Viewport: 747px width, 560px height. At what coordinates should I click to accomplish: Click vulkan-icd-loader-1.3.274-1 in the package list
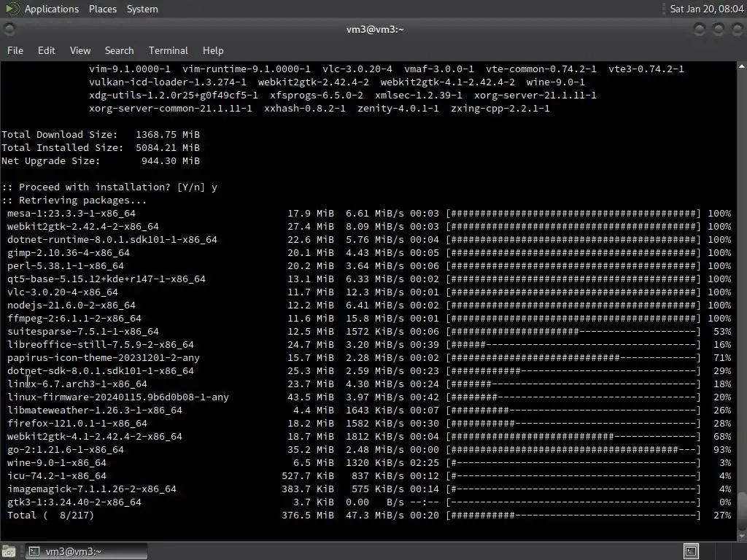[x=168, y=82]
